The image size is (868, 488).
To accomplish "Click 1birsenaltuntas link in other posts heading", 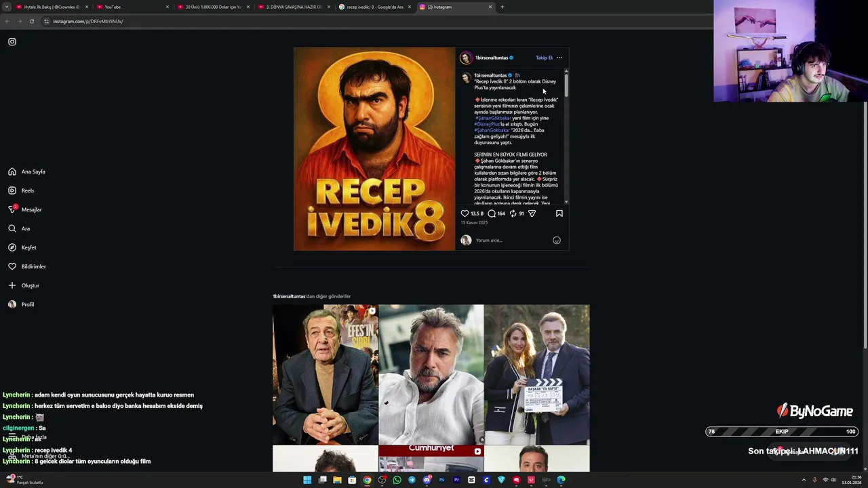I will [x=289, y=296].
